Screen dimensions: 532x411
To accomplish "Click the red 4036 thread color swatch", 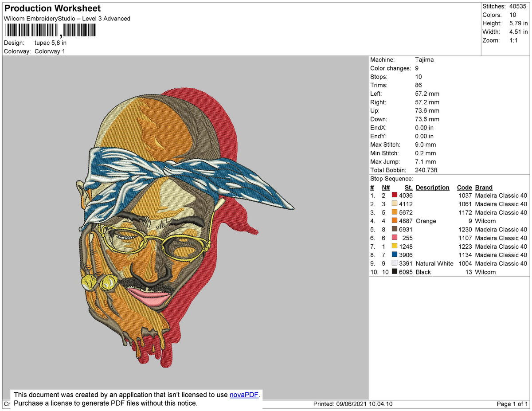I will (x=394, y=195).
